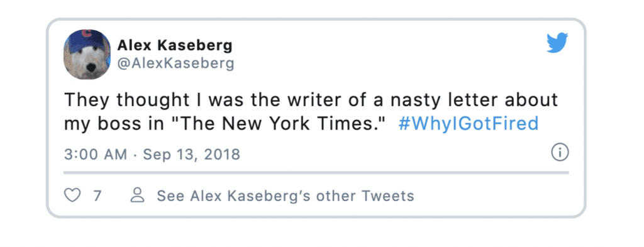Click the blue Twitter bird logo
644x247 pixels.
coord(557,43)
